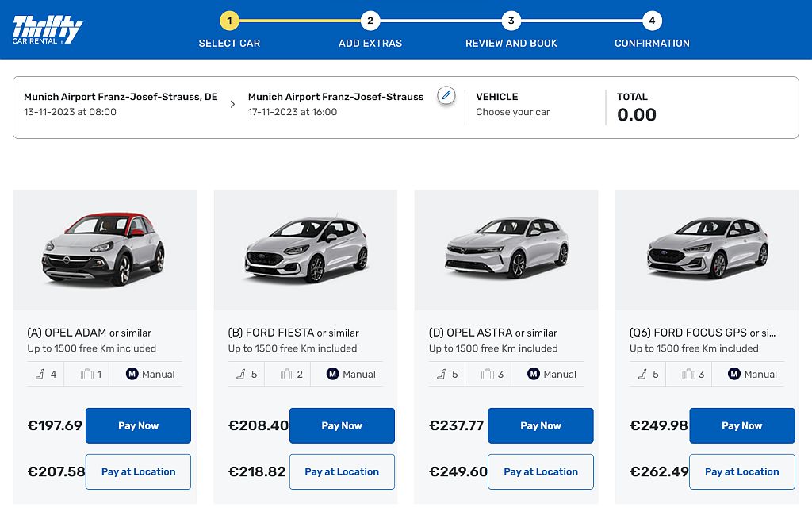This screenshot has height=508, width=812.
Task: Click the seat capacity icon on Opel Adam card
Action: [39, 374]
